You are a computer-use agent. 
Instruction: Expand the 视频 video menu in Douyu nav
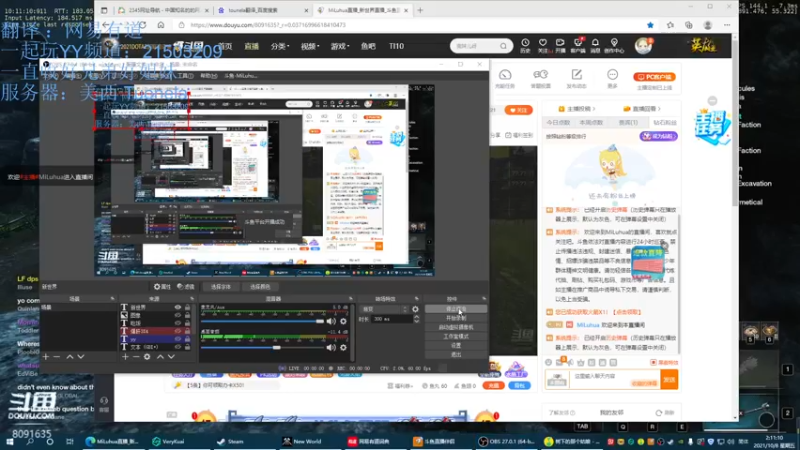(310, 46)
